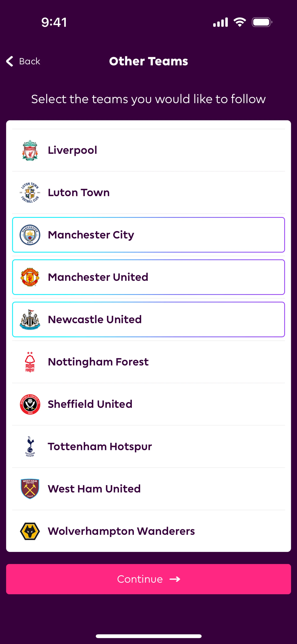Tap the Liverpool club crest
Screen dimensions: 297x644
[30, 150]
